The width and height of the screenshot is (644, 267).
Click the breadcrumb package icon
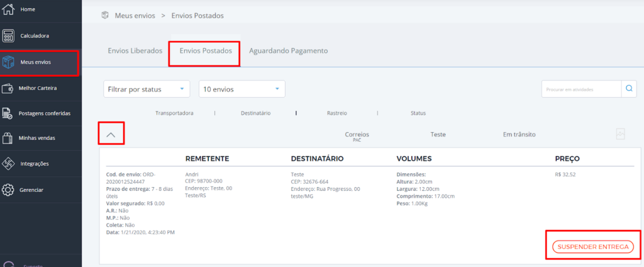[105, 16]
